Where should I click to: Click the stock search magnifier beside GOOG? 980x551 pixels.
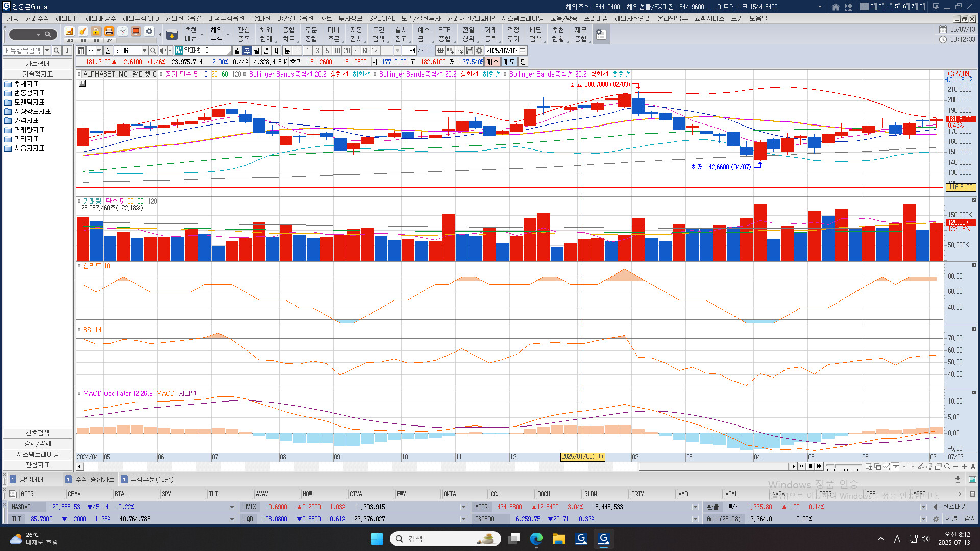tap(153, 51)
